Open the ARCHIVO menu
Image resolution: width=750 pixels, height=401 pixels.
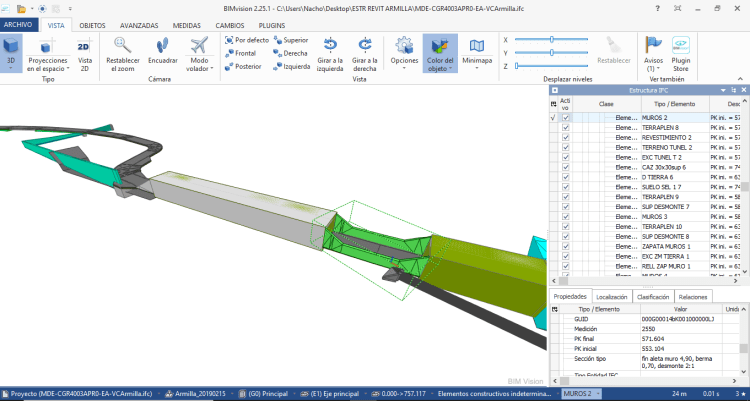19,22
